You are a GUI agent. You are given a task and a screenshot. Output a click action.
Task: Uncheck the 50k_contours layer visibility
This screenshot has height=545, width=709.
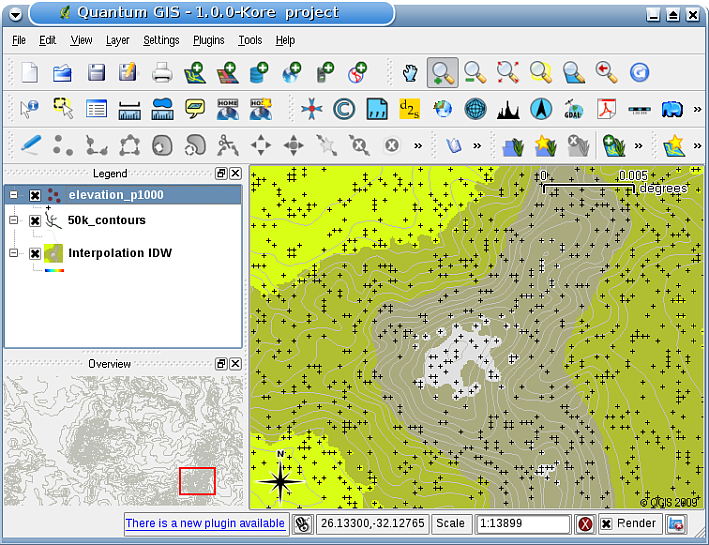35,220
